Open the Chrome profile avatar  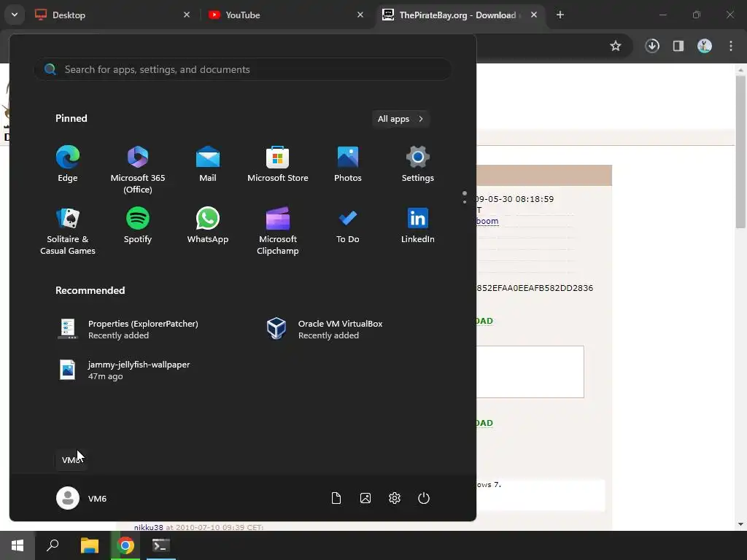[x=705, y=46]
